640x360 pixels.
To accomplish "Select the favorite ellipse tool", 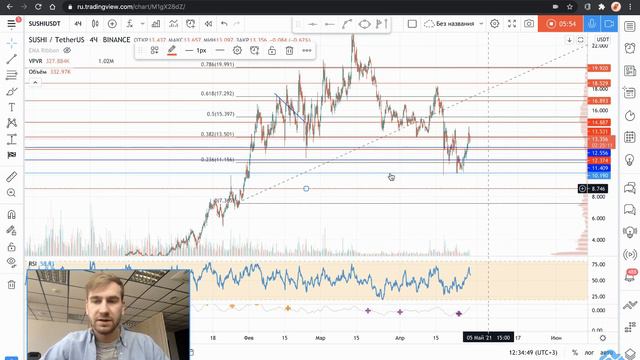I will coord(364,24).
